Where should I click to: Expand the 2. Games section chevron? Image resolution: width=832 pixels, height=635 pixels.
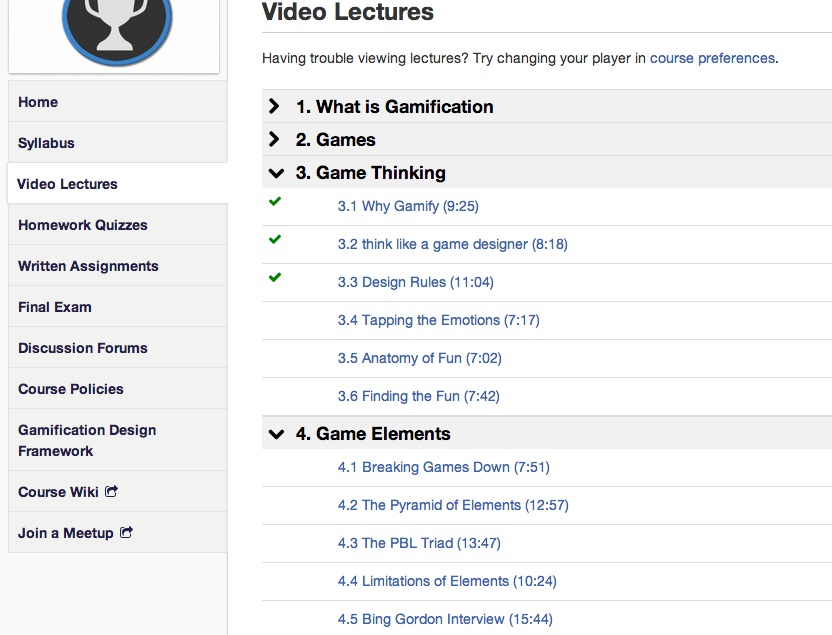[274, 139]
